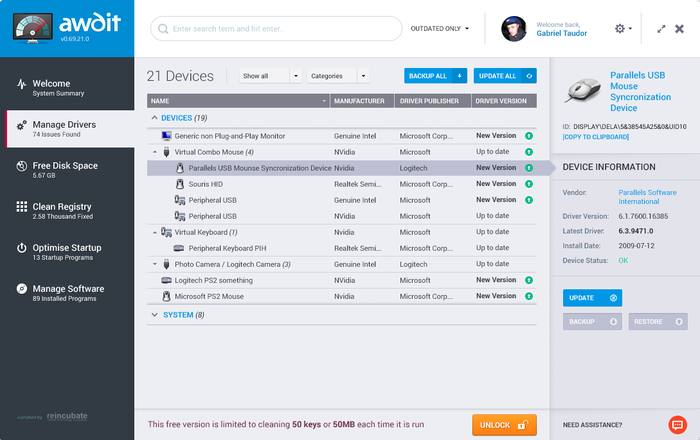Image resolution: width=700 pixels, height=440 pixels.
Task: Open the Manage Software section
Action: pyautogui.click(x=67, y=293)
